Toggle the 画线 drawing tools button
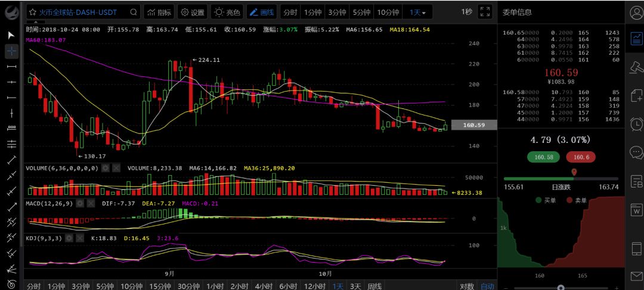This screenshot has width=644, height=290. (262, 13)
